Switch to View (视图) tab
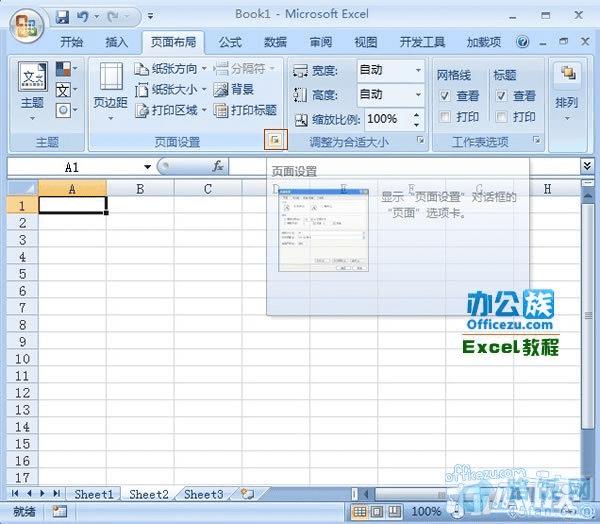600x524 pixels. 365,42
